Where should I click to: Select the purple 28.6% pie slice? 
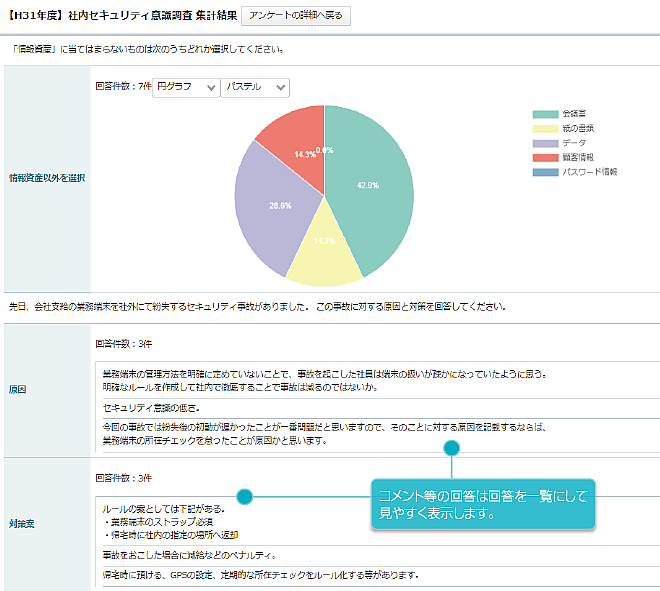click(270, 205)
